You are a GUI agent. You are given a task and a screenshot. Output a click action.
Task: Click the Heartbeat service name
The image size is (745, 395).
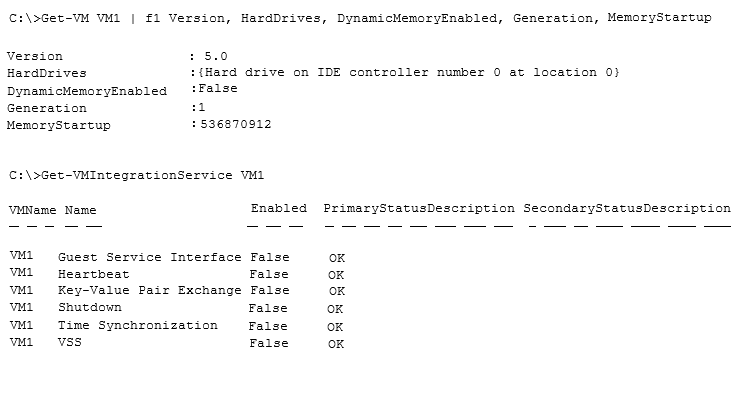click(x=94, y=274)
